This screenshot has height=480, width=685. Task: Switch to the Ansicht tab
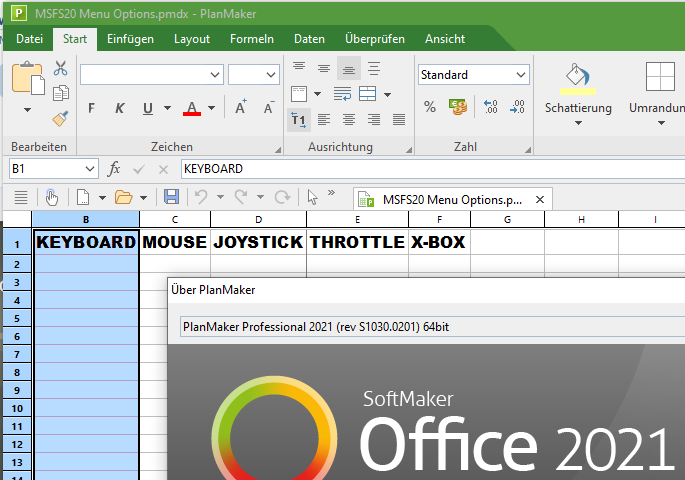445,39
